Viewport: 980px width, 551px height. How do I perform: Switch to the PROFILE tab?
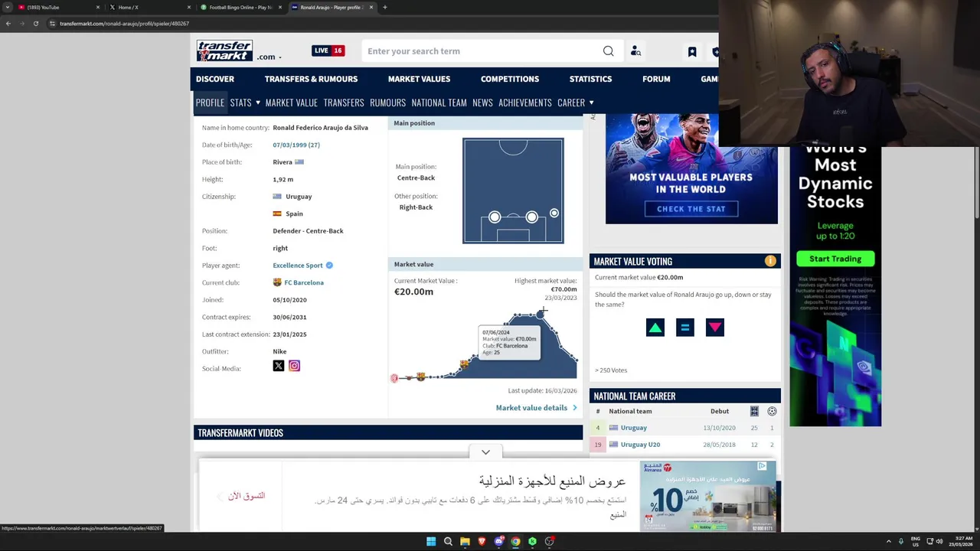click(x=210, y=103)
